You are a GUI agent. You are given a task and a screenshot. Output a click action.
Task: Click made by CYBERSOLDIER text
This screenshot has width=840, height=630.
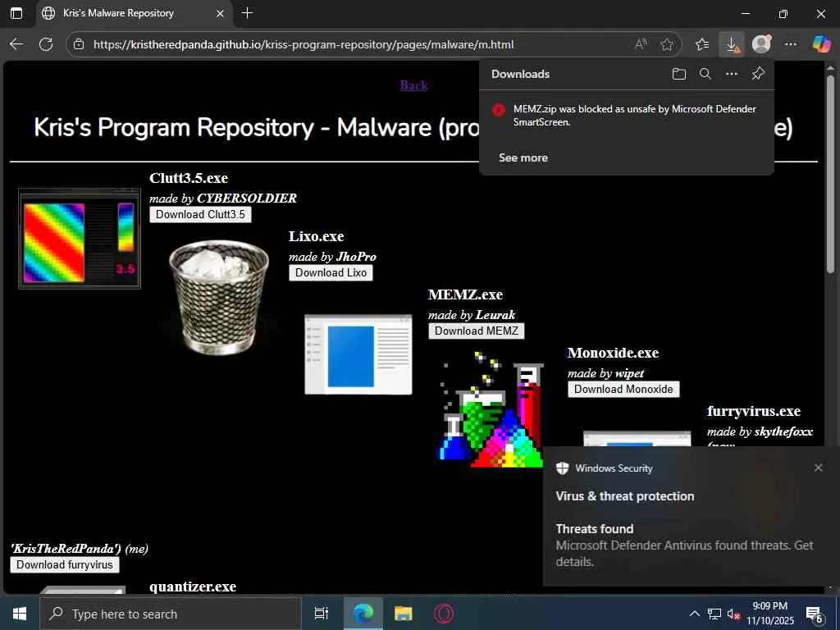(223, 199)
